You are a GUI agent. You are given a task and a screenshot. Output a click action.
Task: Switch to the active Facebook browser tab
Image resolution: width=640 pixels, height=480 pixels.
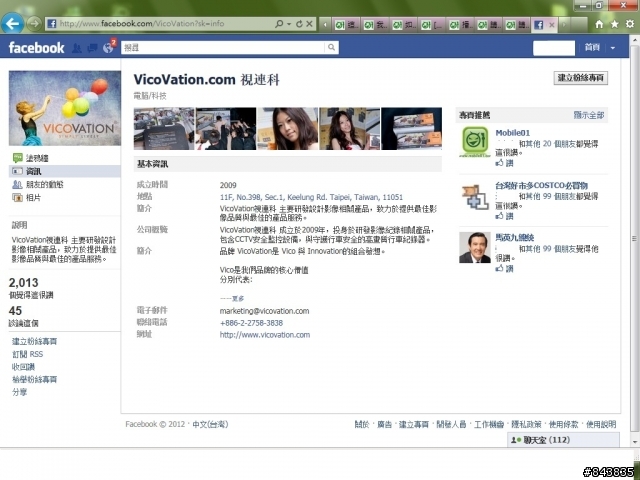[544, 25]
